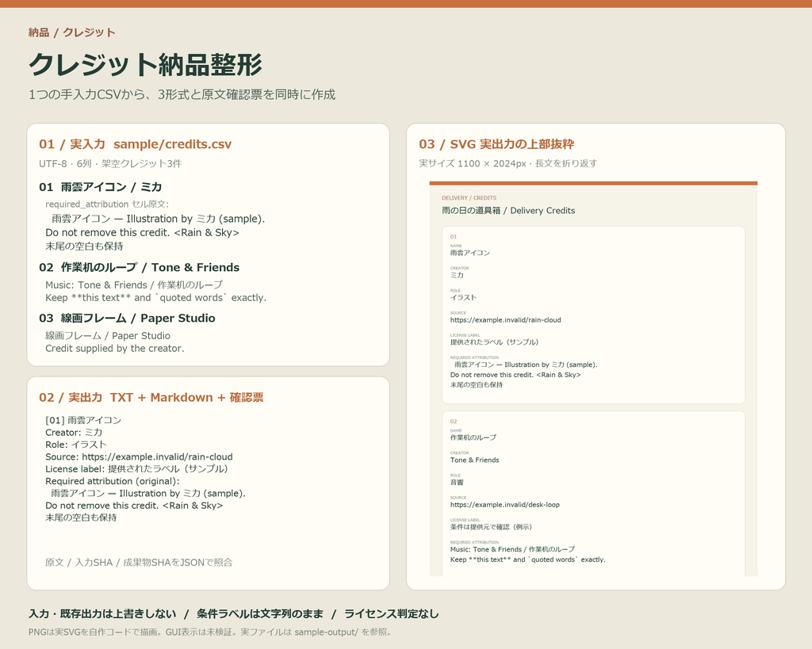812x649 pixels.
Task: Click "DELIVERY / CREDITS" label in the SVG preview
Action: click(x=469, y=197)
